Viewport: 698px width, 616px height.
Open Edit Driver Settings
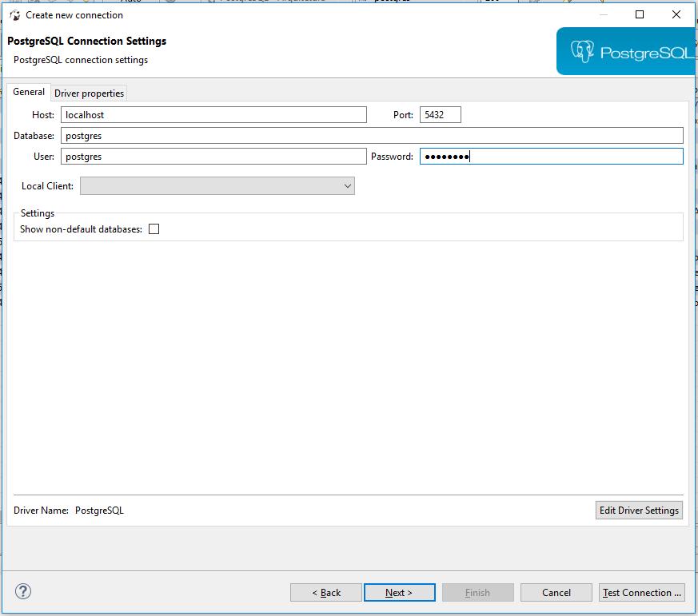(639, 510)
